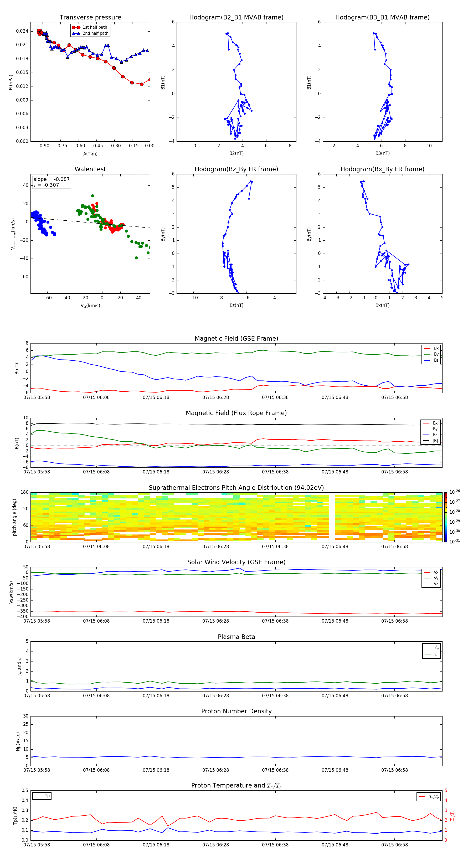Click the 'Np(#/cc)' axis label
The height and width of the screenshot is (868, 473).
click(18, 741)
